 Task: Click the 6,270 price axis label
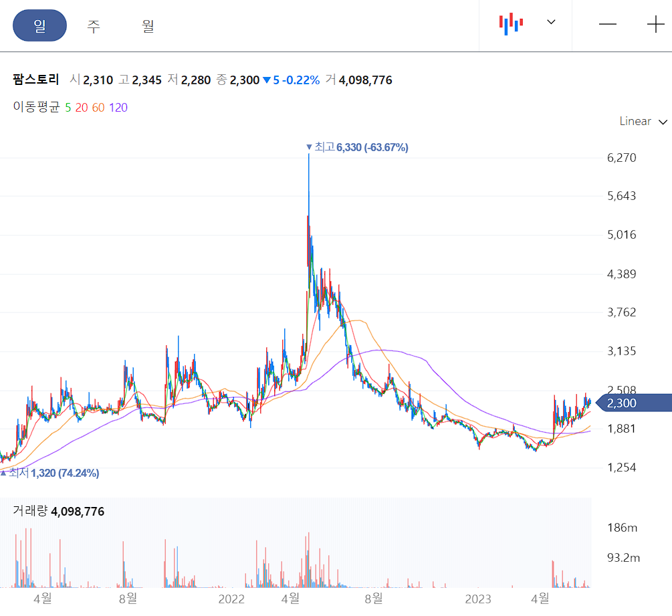[621, 158]
